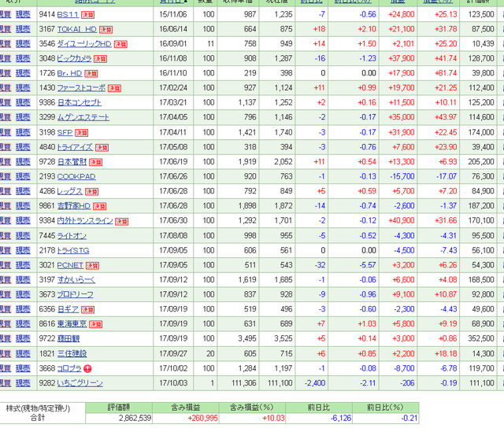Open the すかいらーく stock link
Screen dimensions: 504x428
76,280
